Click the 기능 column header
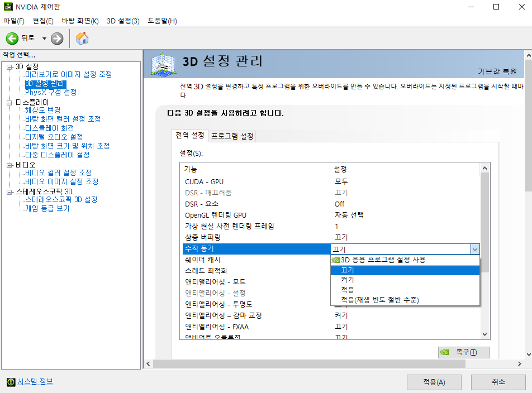The height and width of the screenshot is (393, 532). pos(255,169)
